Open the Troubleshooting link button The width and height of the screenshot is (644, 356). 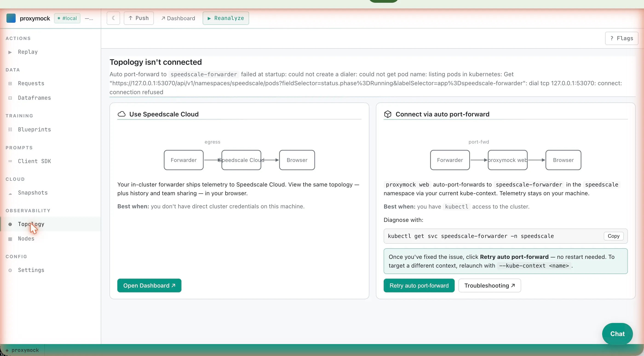(489, 285)
